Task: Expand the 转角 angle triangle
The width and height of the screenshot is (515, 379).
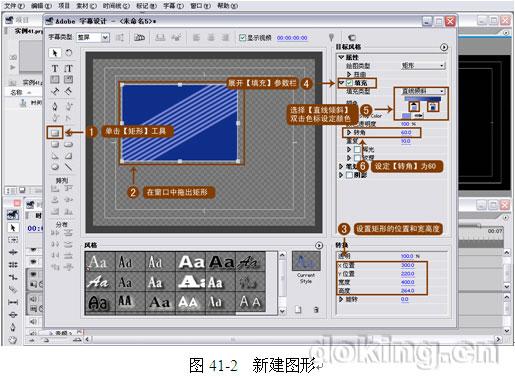Action: point(349,133)
